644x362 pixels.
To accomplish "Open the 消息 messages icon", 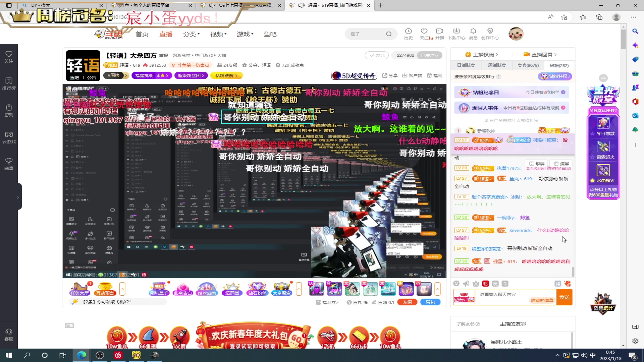I will (473, 34).
